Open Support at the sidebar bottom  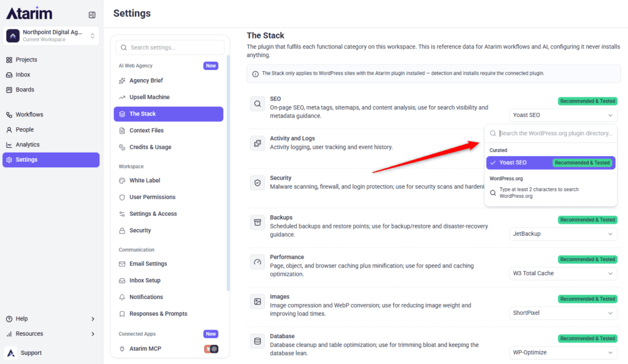tap(31, 353)
